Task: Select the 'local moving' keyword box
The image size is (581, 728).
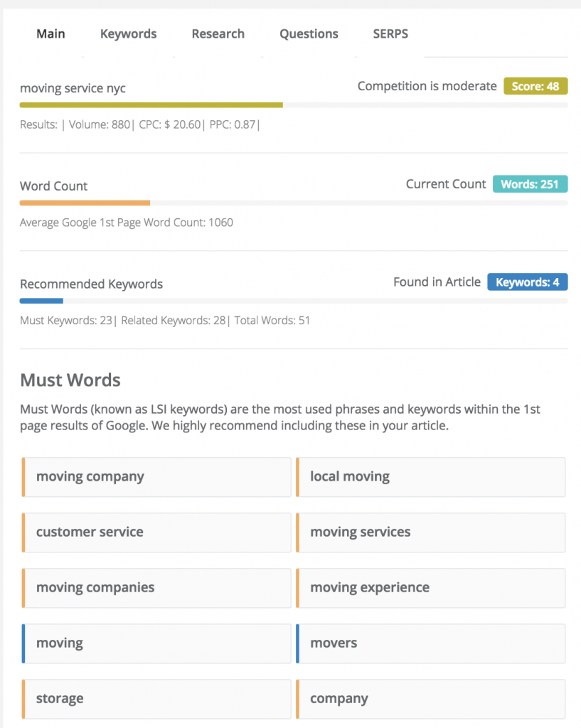Action: click(x=430, y=477)
